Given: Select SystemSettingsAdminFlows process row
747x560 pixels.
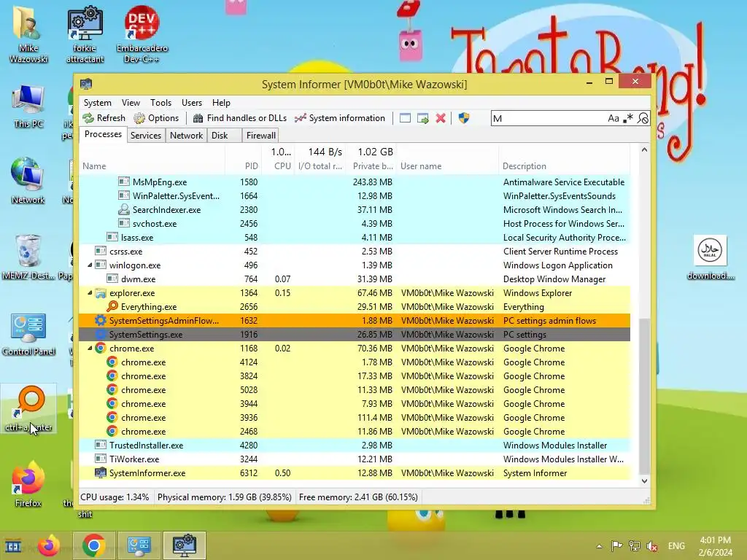Looking at the screenshot, I should (x=355, y=321).
